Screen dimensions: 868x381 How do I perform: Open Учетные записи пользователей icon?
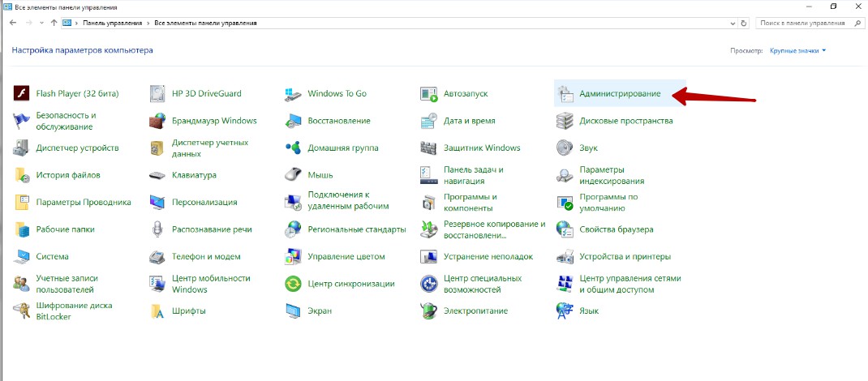[x=21, y=284]
